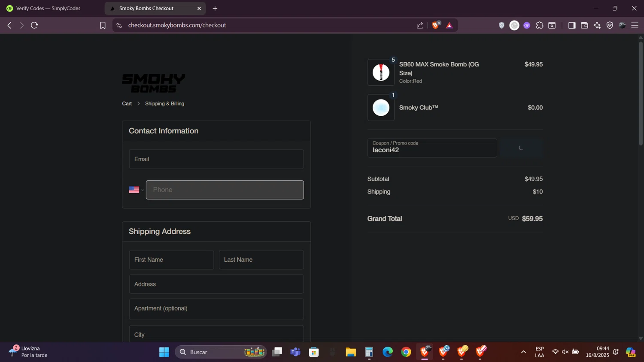Image resolution: width=644 pixels, height=362 pixels.
Task: Click the City field
Action: pyautogui.click(x=216, y=334)
